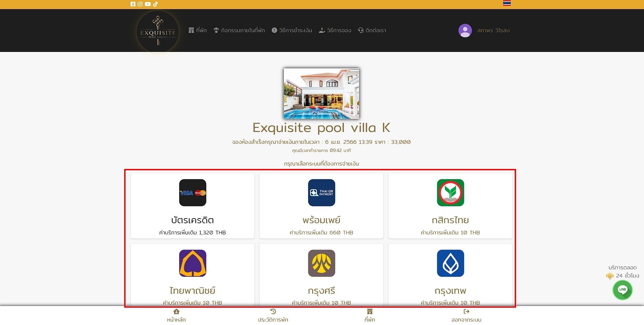Select the Visa Mastercard credit card icon

coord(192,193)
